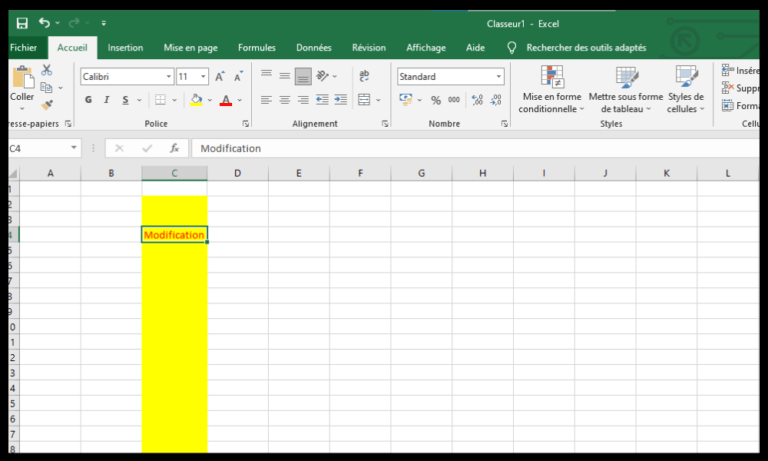Click the Name Box showing C4
This screenshot has width=768, height=461.
pos(38,148)
